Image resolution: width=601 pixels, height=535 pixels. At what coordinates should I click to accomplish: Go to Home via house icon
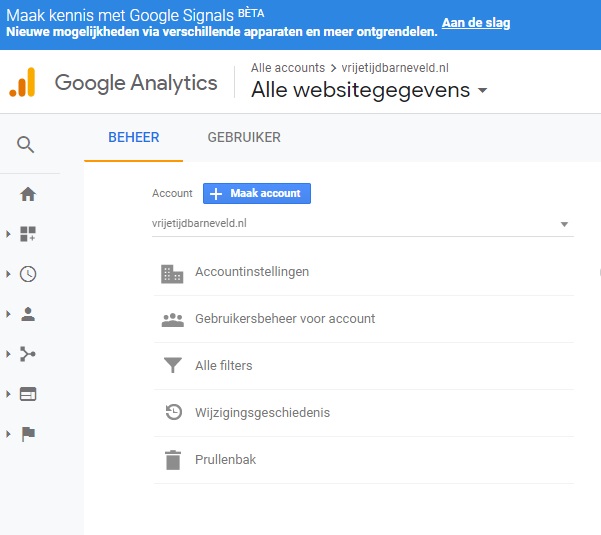pyautogui.click(x=28, y=194)
